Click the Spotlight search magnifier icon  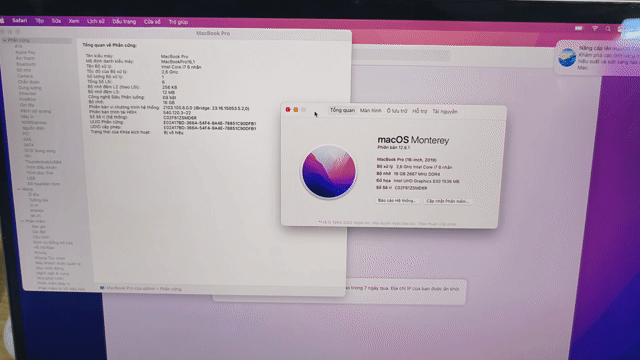tap(608, 29)
